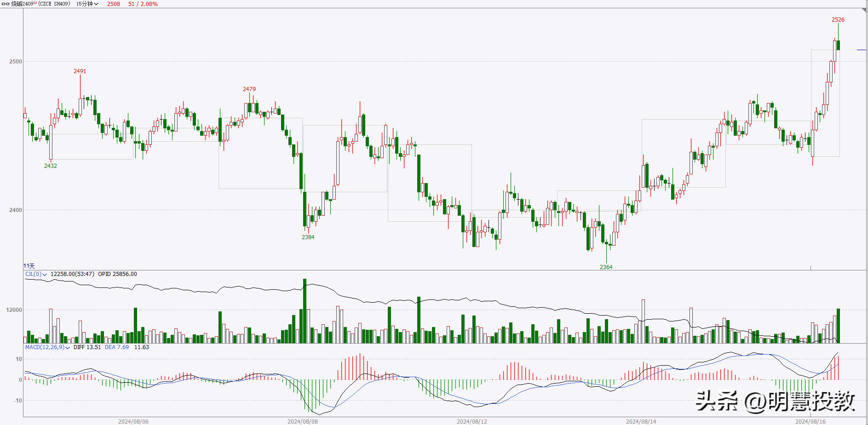Click the volume value 12258.00(53:47)
The height and width of the screenshot is (425, 868).
[x=72, y=274]
